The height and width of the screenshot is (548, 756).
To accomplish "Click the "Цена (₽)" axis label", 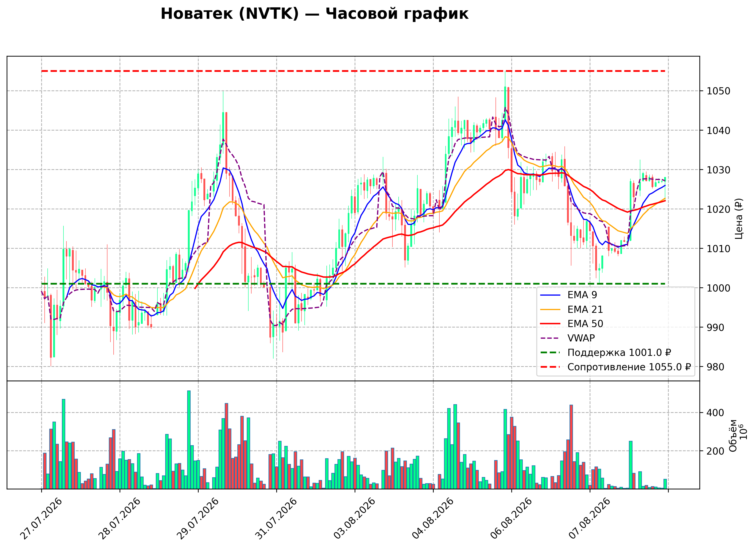I will [x=739, y=219].
